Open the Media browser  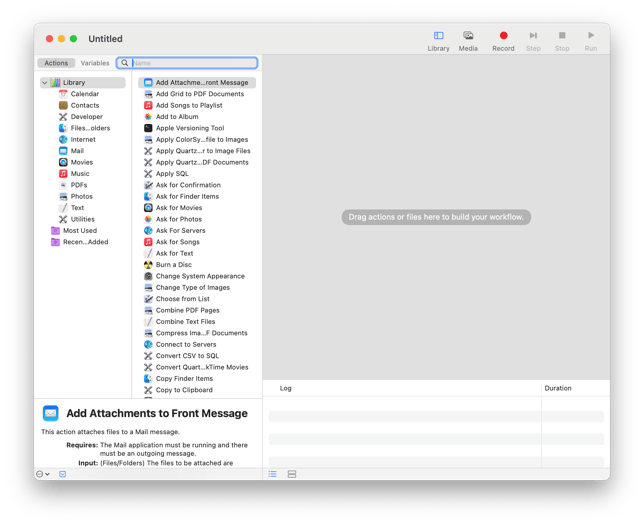coord(468,41)
